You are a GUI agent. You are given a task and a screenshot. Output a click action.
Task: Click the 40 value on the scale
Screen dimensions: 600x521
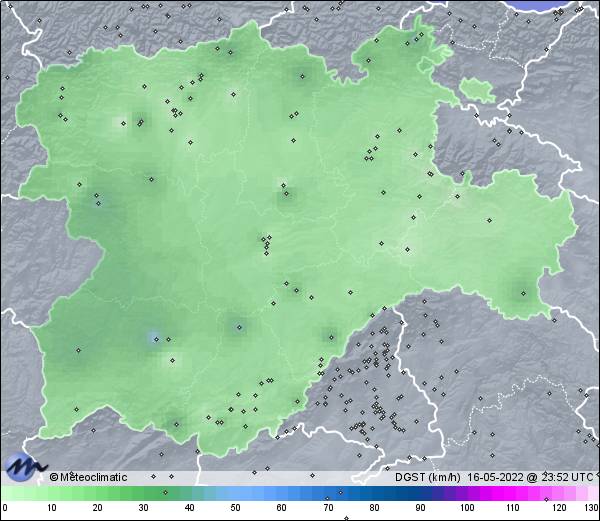(190, 508)
